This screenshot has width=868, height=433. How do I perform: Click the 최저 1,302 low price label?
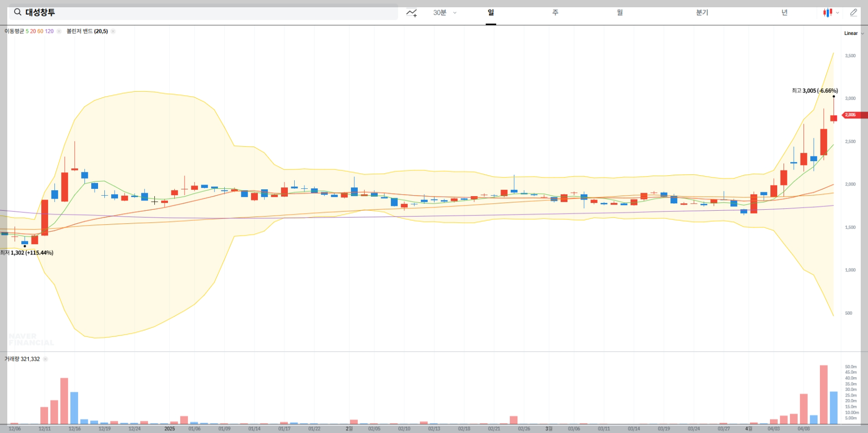coord(27,253)
